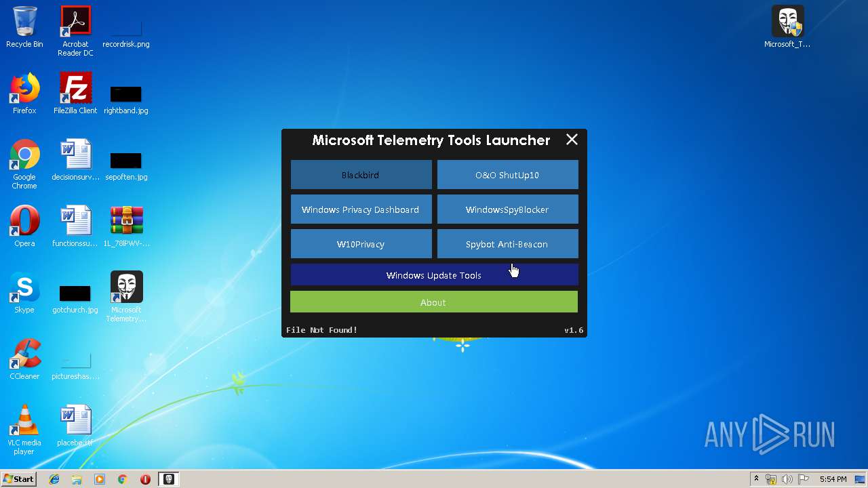
Task: Select Microsoft_T icon at top right
Action: pyautogui.click(x=787, y=28)
